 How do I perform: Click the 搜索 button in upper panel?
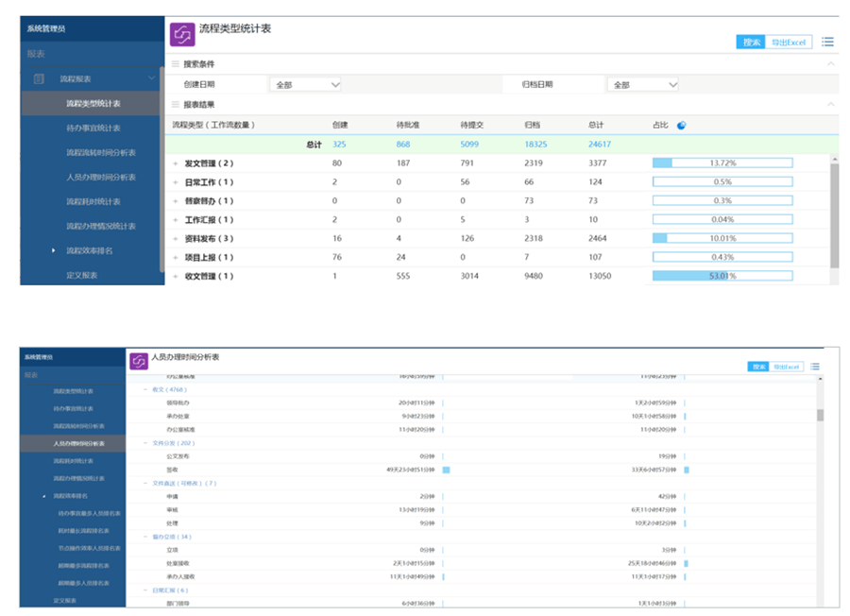pyautogui.click(x=751, y=43)
